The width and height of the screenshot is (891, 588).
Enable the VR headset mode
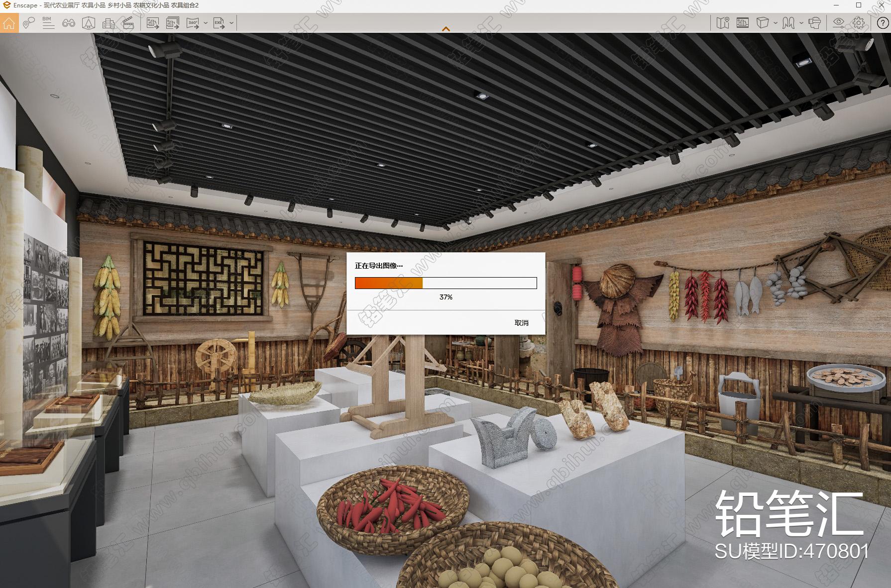point(815,23)
